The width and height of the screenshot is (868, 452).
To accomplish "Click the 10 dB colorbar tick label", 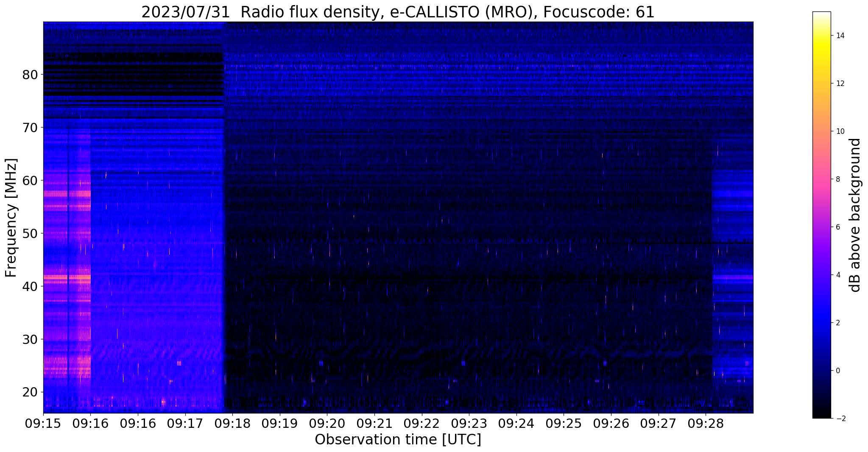I will [840, 131].
